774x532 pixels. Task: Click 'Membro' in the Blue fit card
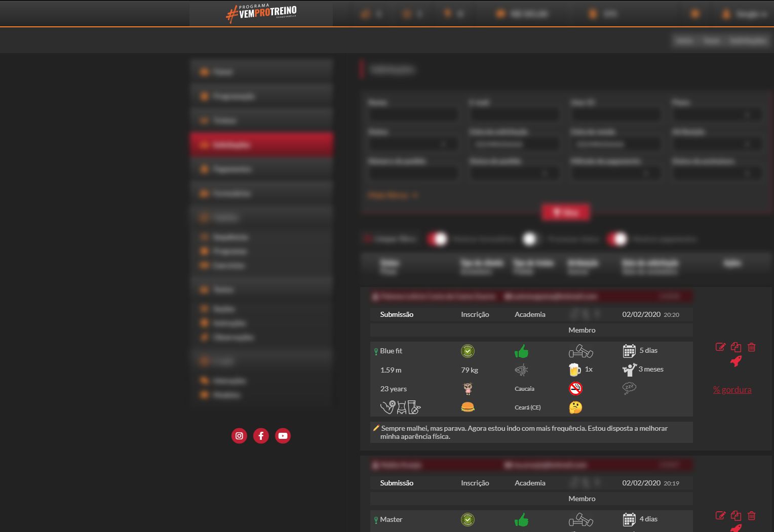point(582,330)
